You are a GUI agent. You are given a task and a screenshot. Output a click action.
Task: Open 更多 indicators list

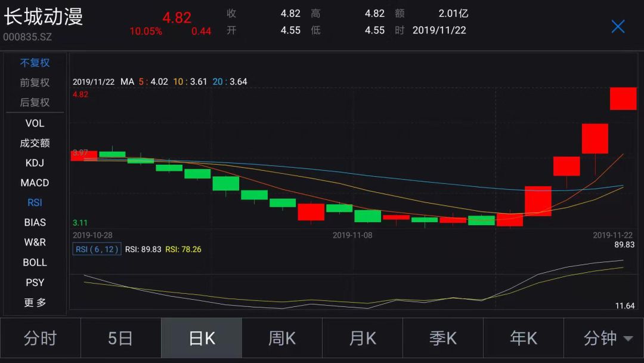point(35,303)
